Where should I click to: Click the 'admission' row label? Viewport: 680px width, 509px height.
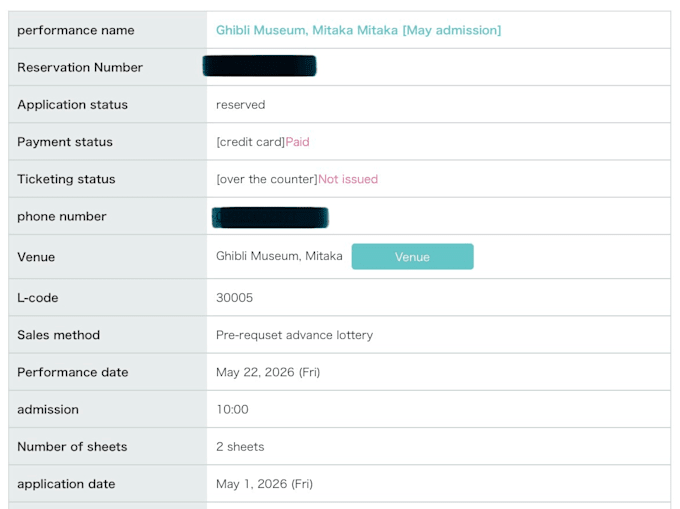coord(48,410)
